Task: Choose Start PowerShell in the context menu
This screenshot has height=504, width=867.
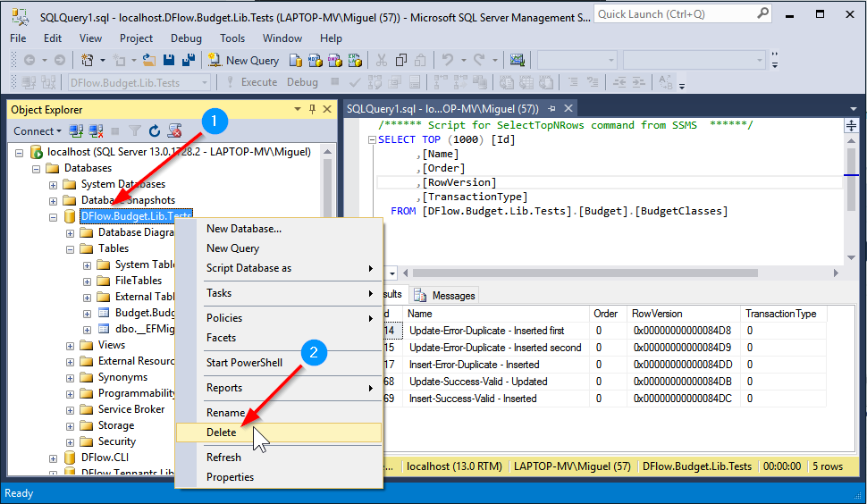Action: point(279,363)
